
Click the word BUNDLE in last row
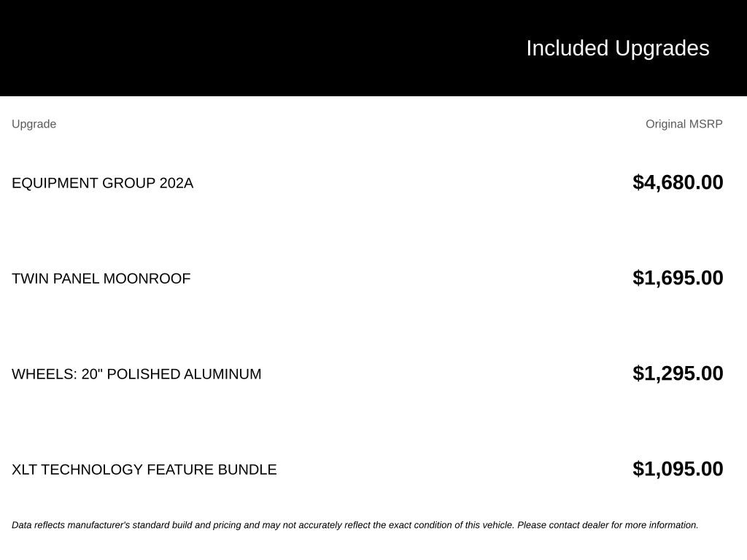pos(247,470)
